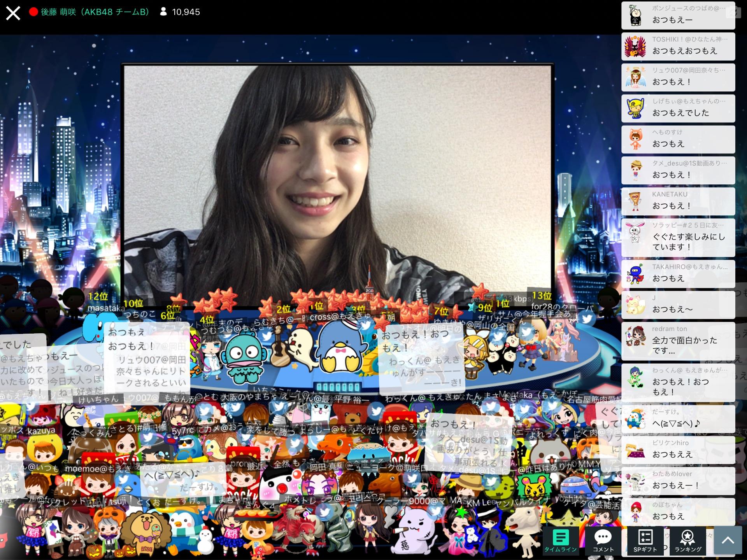The height and width of the screenshot is (560, 747).
Task: Open しげちぃ's yellow avatar
Action: [x=635, y=108]
